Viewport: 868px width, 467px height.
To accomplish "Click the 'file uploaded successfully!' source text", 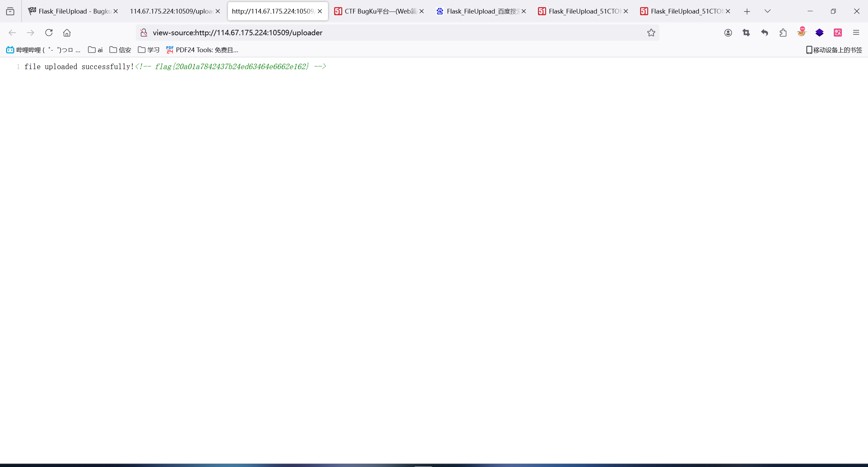I will click(79, 66).
